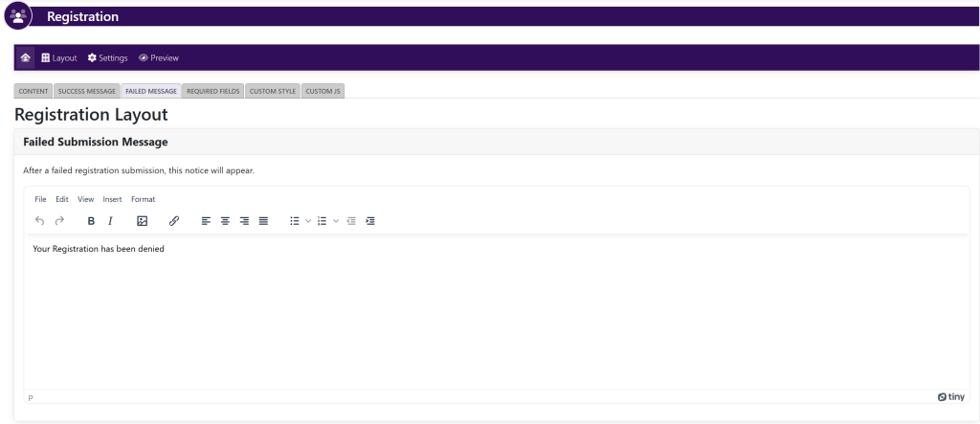This screenshot has height=424, width=980.
Task: Switch to the Success Message tab
Action: pyautogui.click(x=86, y=91)
